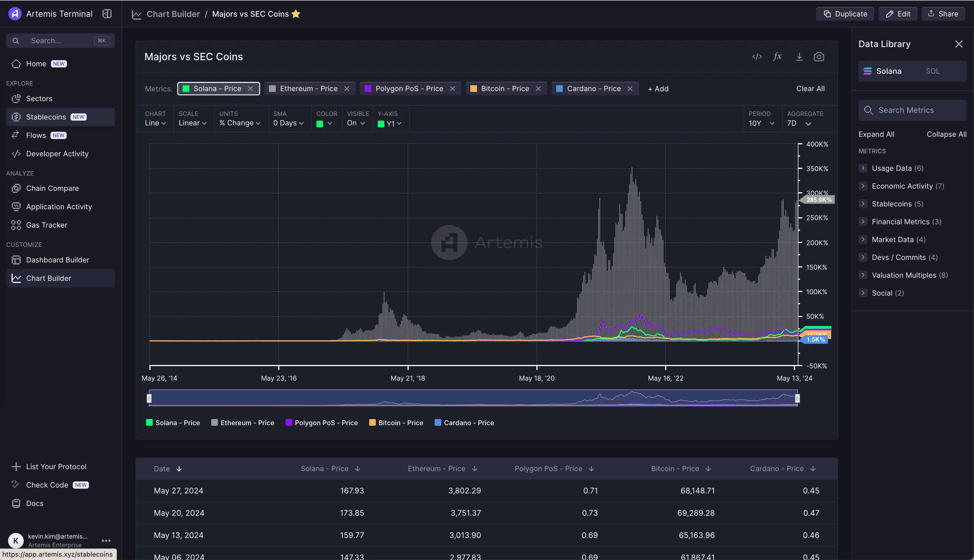Screen dimensions: 974x560
Task: Remove Ethereum - Price metric chip
Action: point(347,89)
